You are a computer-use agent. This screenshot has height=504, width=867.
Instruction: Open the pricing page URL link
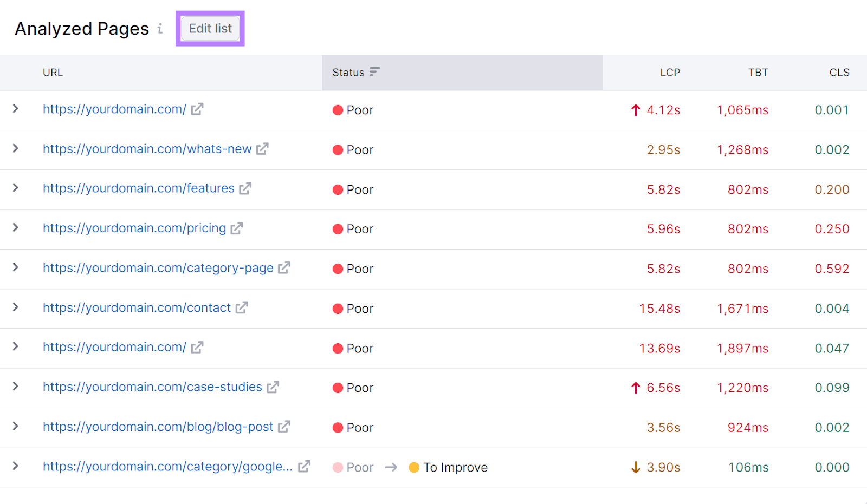(134, 228)
